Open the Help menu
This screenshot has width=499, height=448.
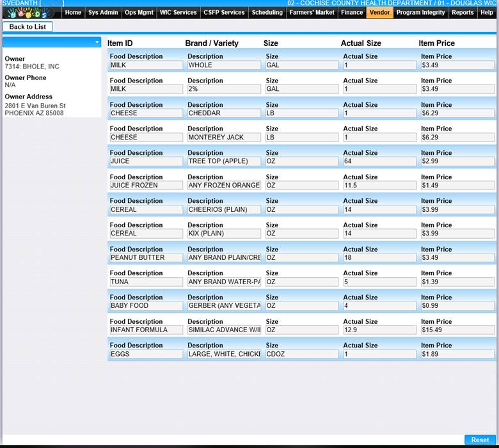(x=487, y=13)
